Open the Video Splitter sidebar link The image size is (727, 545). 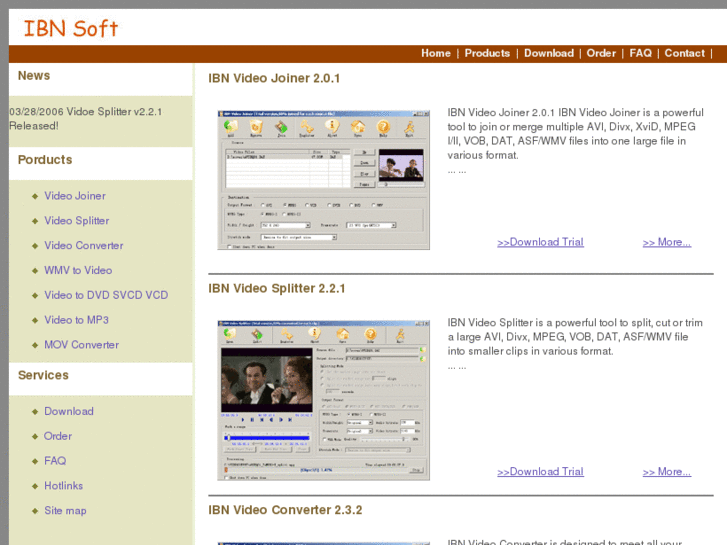(x=77, y=221)
